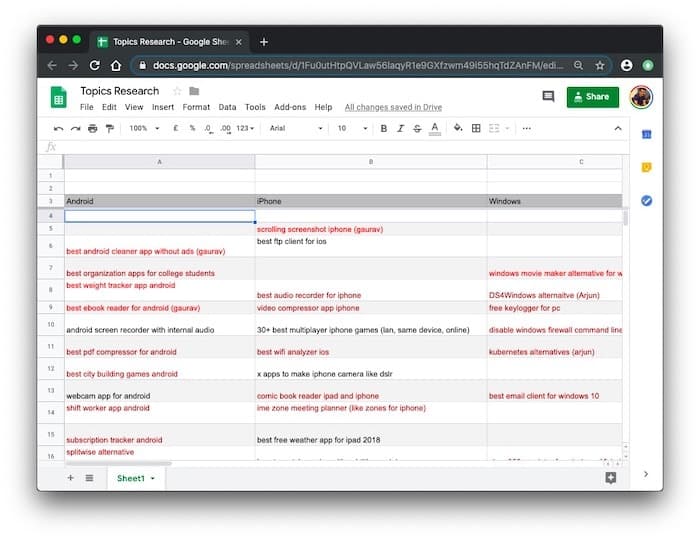Viewport: 700px width, 540px height.
Task: Add a new sheet with plus
Action: pos(71,478)
